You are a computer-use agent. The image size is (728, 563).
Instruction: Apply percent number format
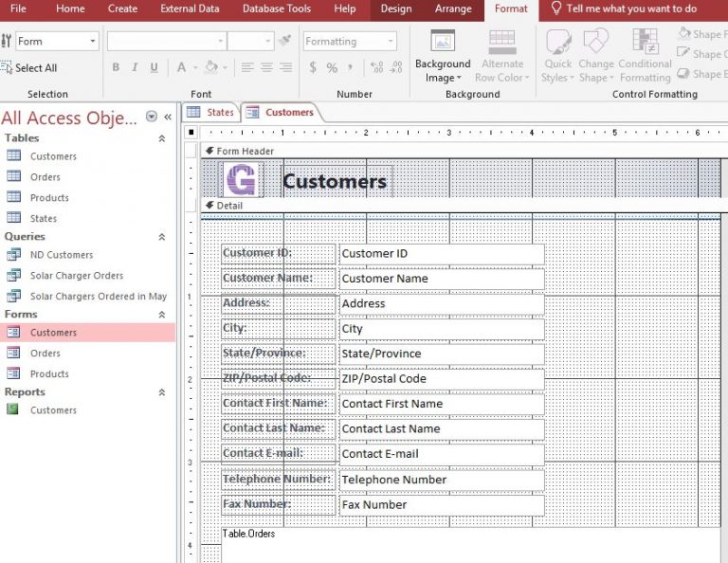(x=332, y=67)
